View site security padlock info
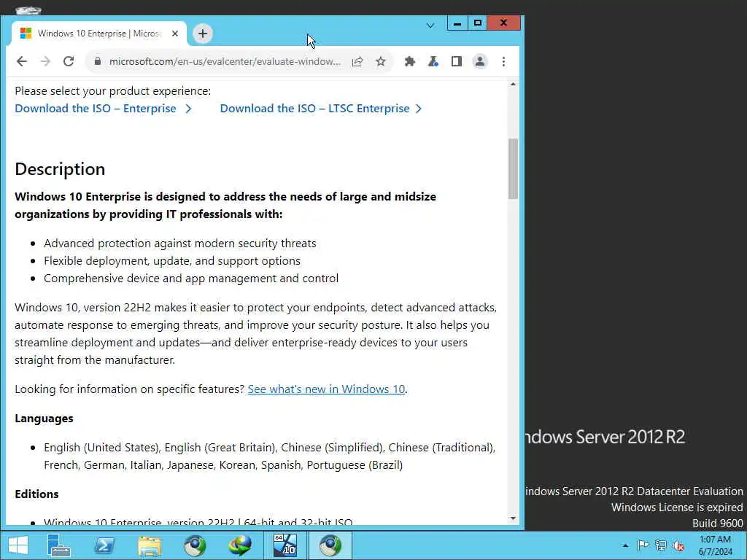The height and width of the screenshot is (560, 747). click(98, 61)
